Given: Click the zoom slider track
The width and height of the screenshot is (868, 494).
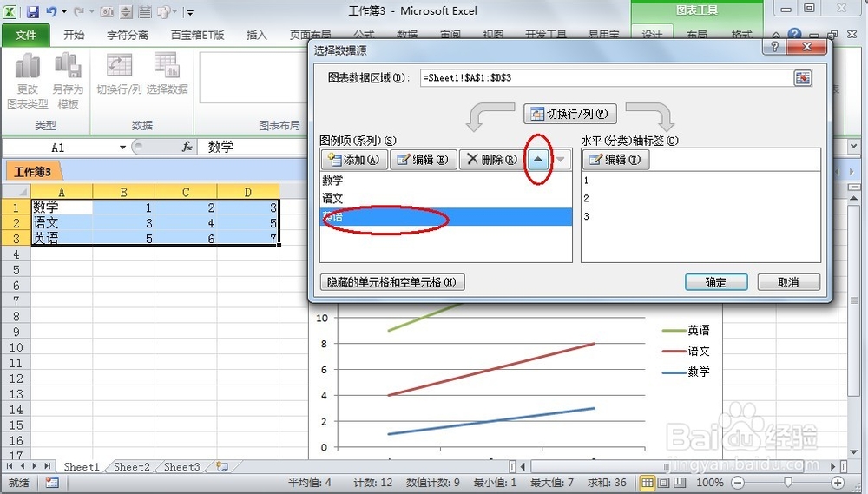Looking at the screenshot, I should point(788,483).
